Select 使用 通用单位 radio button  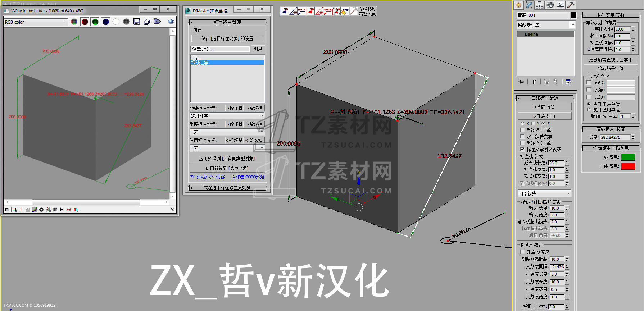click(x=589, y=110)
